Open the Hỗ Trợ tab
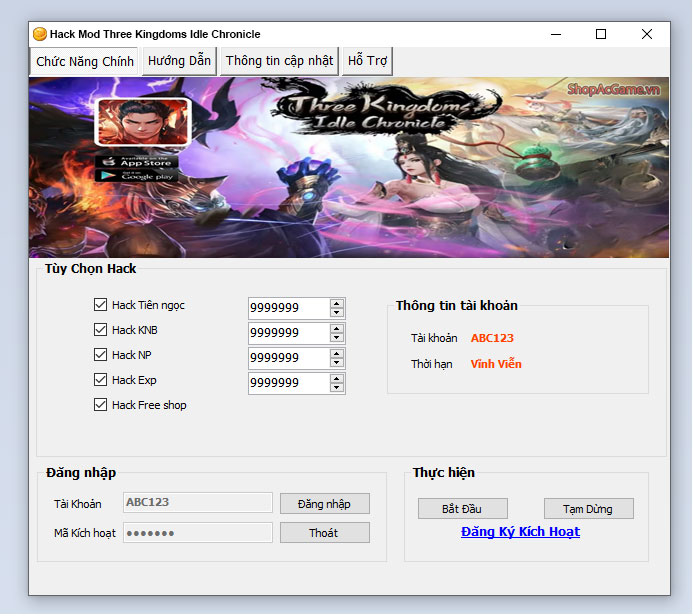 367,61
